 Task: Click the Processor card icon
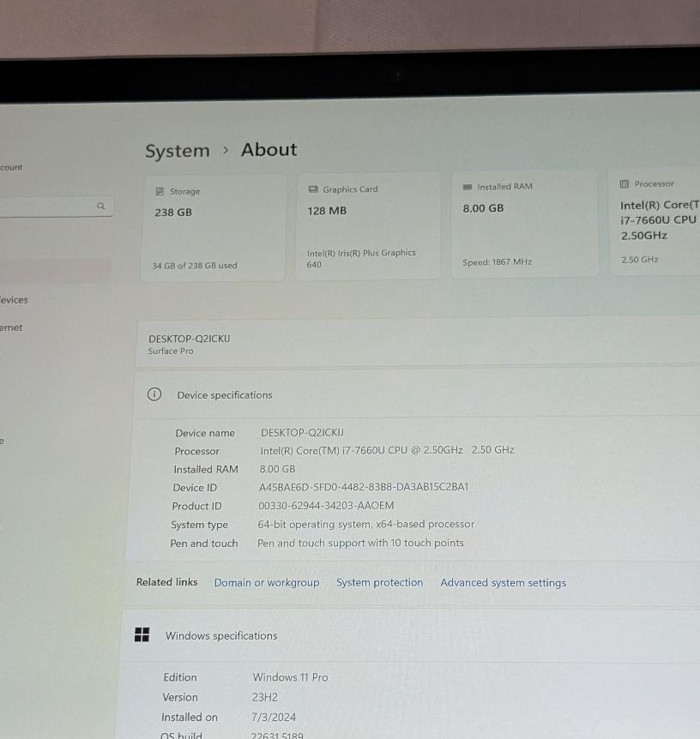click(624, 183)
